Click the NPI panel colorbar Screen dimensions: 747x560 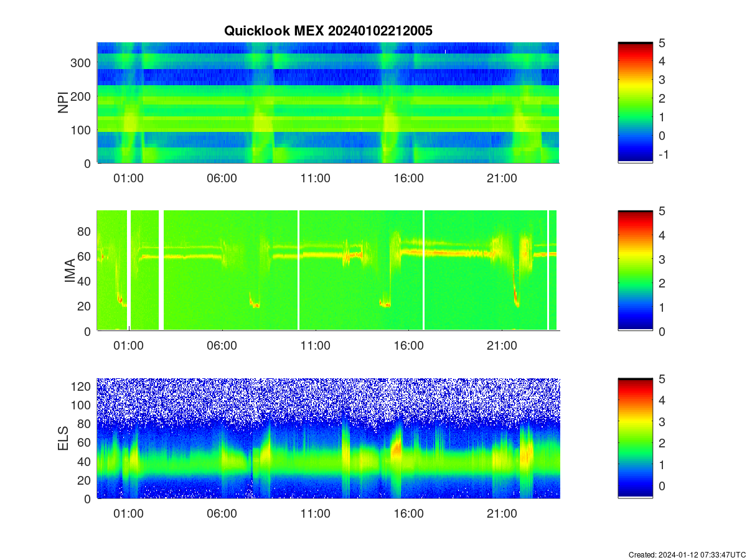635,103
